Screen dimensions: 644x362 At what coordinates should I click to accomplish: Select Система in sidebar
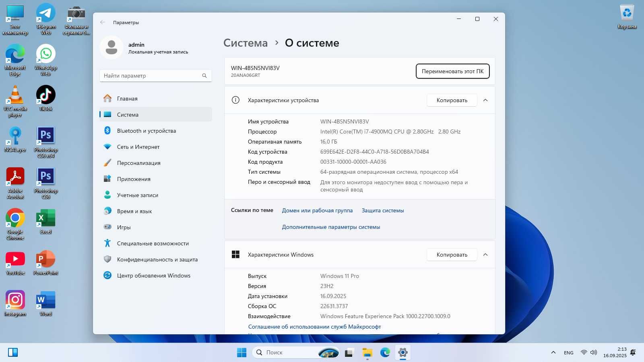155,115
